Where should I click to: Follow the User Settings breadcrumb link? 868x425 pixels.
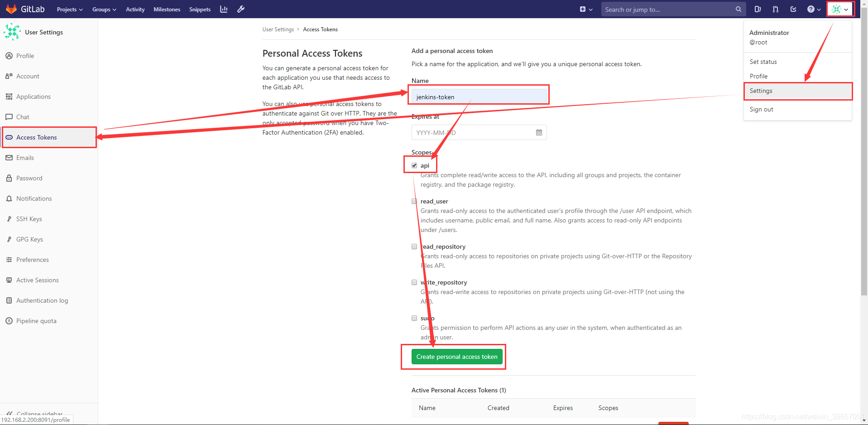(x=278, y=29)
